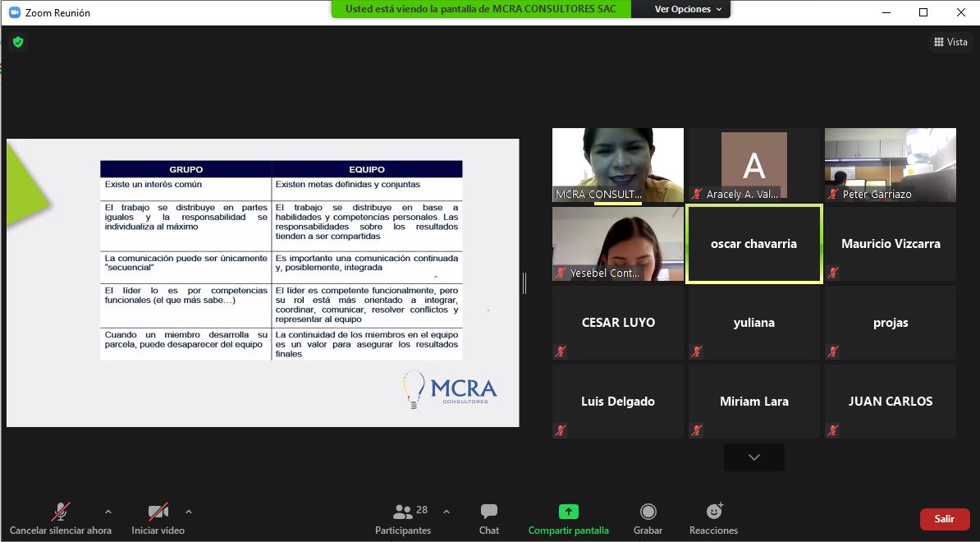The width and height of the screenshot is (980, 542).
Task: Change layout using the Vista button
Action: tap(950, 42)
